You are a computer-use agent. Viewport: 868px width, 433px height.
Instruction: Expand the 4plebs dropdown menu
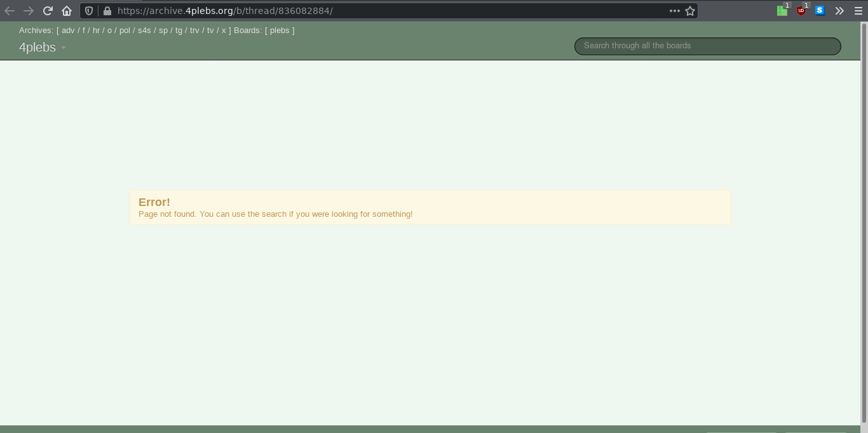coord(43,48)
